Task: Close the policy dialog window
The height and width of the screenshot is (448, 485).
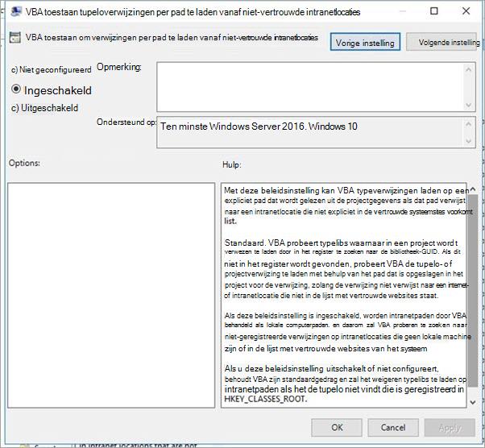Action: (x=466, y=11)
